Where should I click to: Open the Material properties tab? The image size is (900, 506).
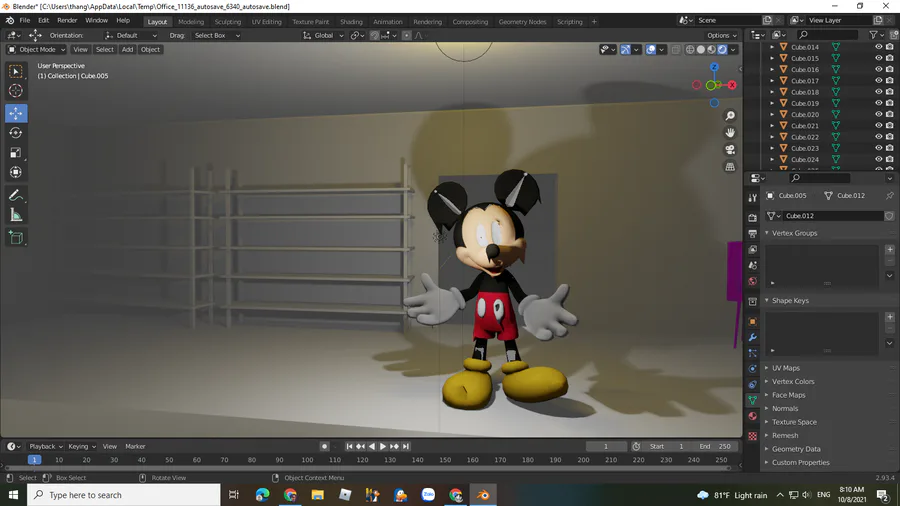[752, 416]
